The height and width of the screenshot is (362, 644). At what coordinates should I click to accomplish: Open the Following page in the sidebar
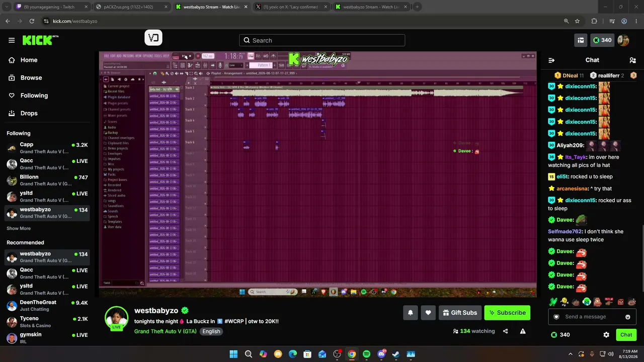tap(34, 96)
